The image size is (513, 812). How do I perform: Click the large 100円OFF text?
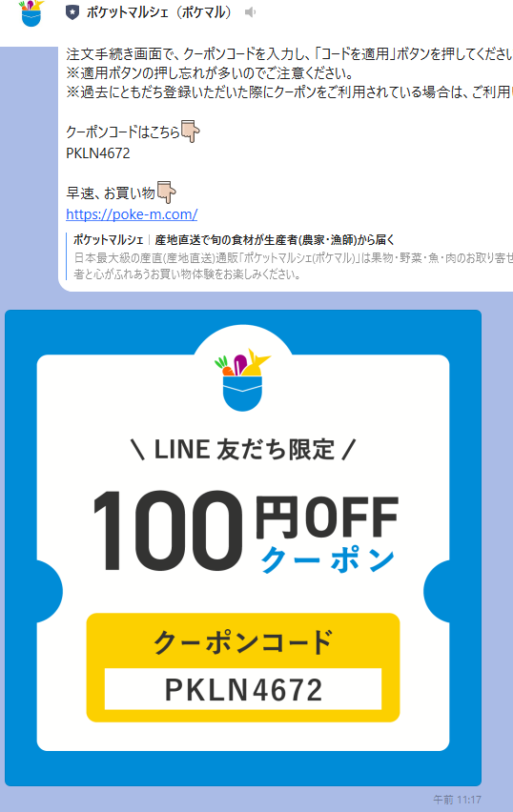click(x=246, y=529)
